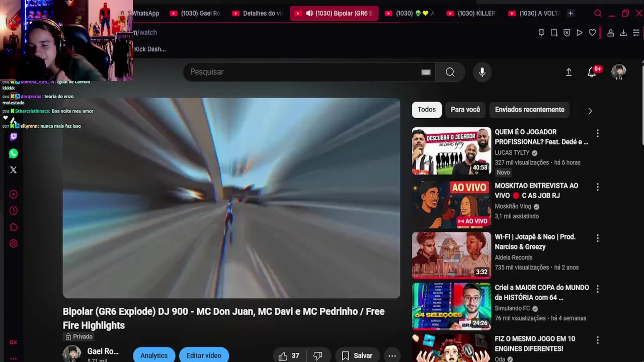644x362 pixels.
Task: Click the main video player
Action: click(231, 198)
